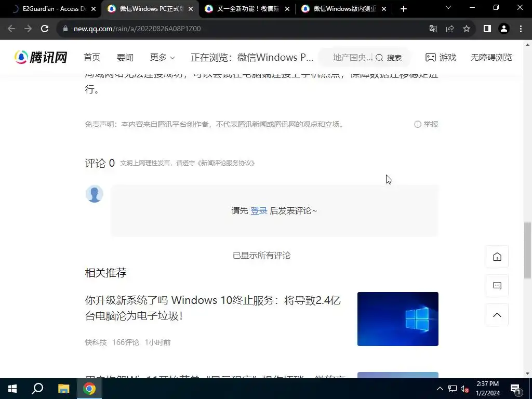
Task: Close the E2Guardian tab
Action: click(x=94, y=9)
